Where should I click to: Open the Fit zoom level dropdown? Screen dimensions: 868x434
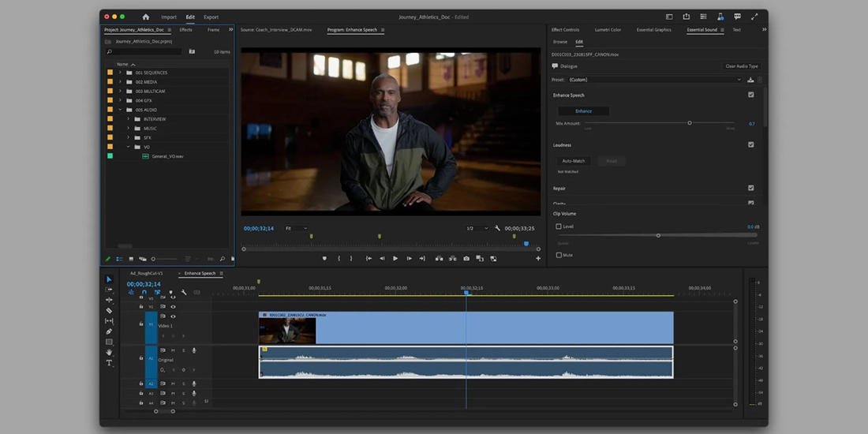click(x=296, y=228)
